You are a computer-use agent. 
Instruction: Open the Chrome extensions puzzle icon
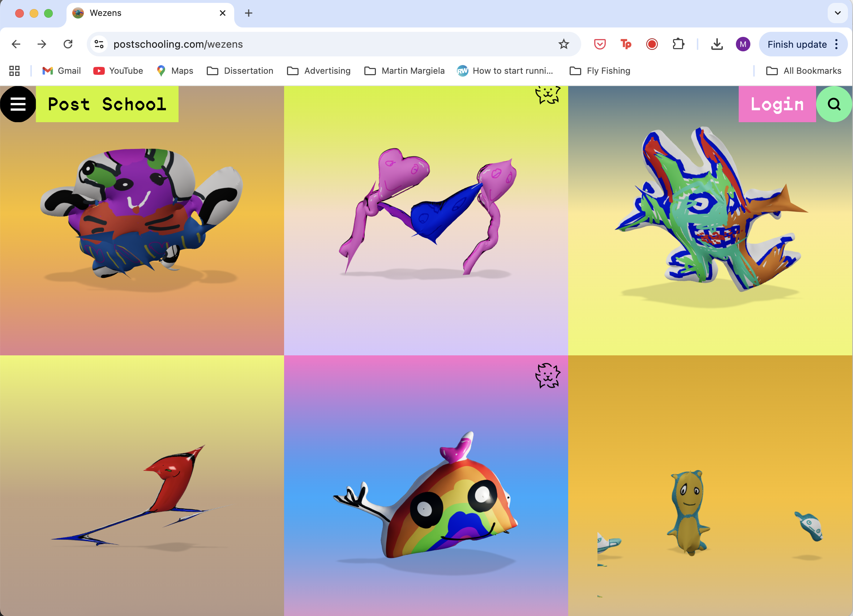click(x=678, y=44)
